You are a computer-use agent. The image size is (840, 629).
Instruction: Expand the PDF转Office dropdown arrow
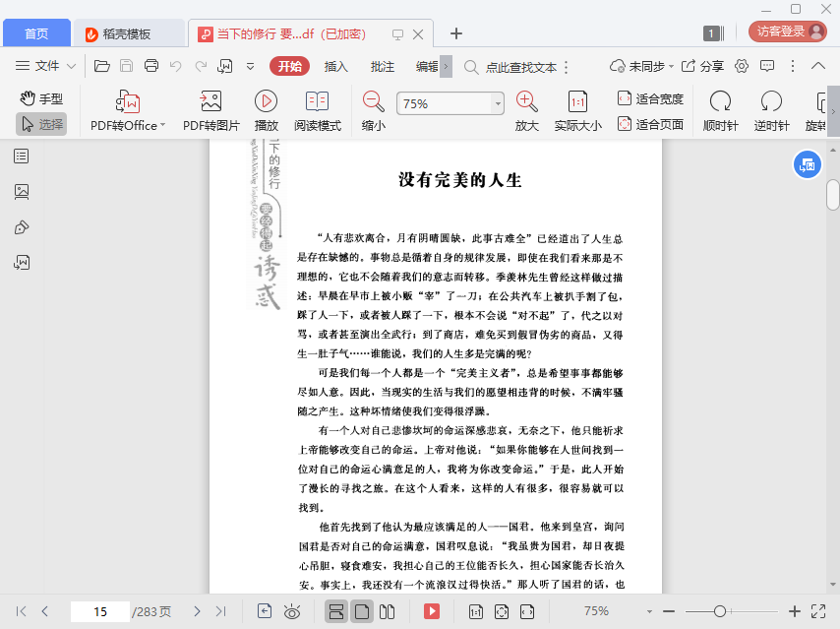tap(162, 126)
